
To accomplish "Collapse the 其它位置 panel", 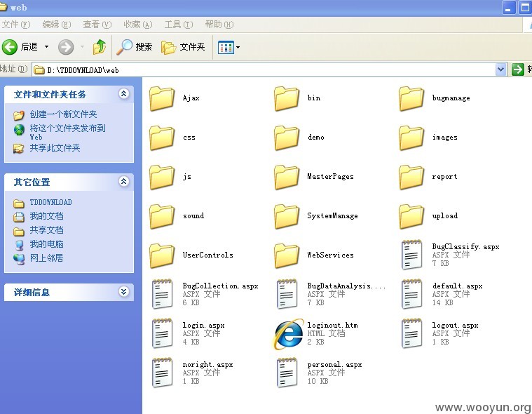I will 124,181.
